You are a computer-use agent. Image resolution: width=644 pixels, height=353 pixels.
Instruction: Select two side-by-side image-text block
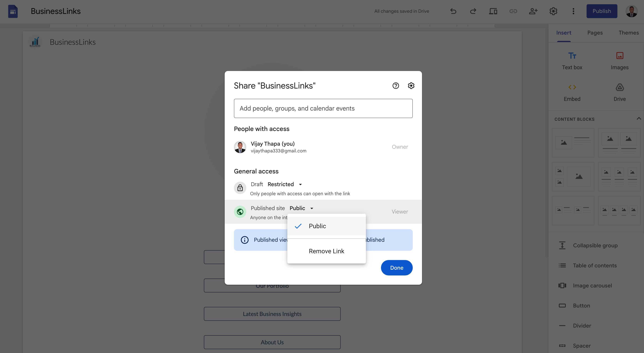tap(573, 210)
